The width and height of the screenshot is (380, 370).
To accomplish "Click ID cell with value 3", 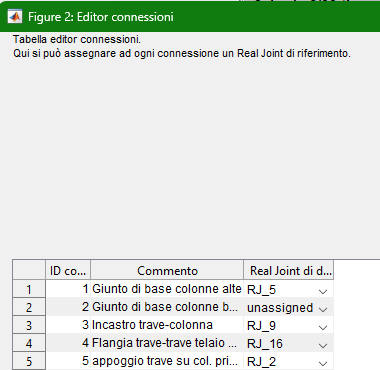I will 68,325.
